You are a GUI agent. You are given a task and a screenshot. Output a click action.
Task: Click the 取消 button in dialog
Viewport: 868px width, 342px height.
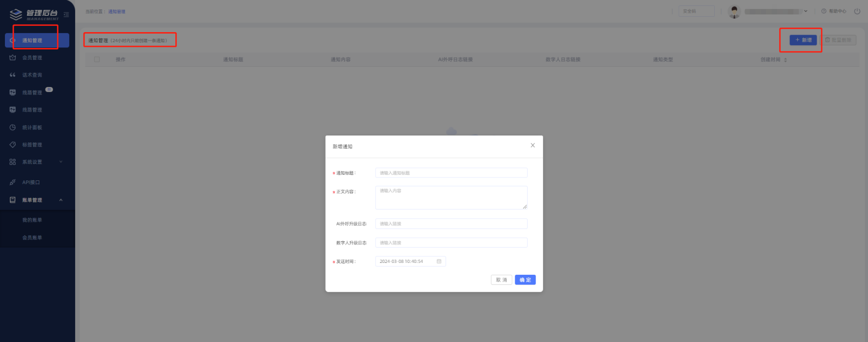pyautogui.click(x=501, y=280)
